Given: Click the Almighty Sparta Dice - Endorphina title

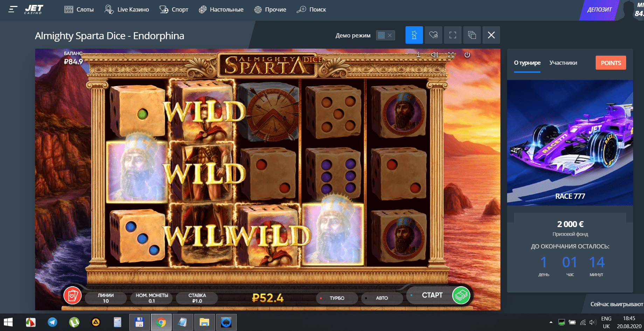Looking at the screenshot, I should [x=110, y=36].
